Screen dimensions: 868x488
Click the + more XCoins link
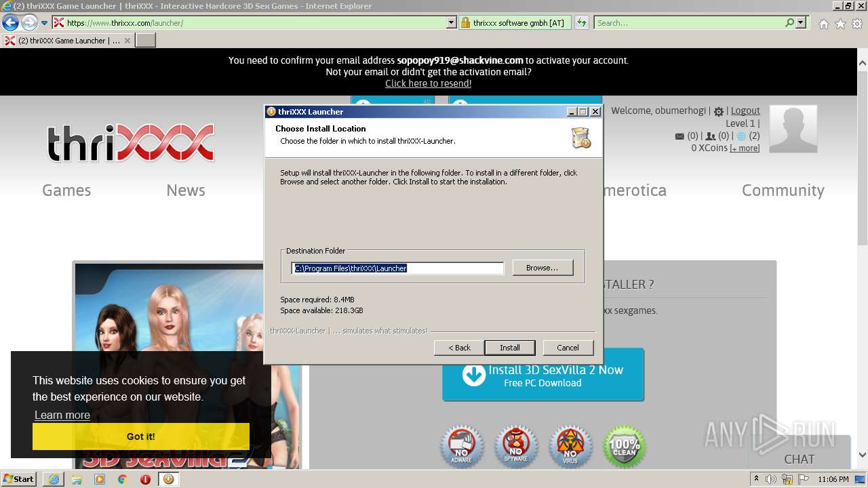click(x=745, y=148)
